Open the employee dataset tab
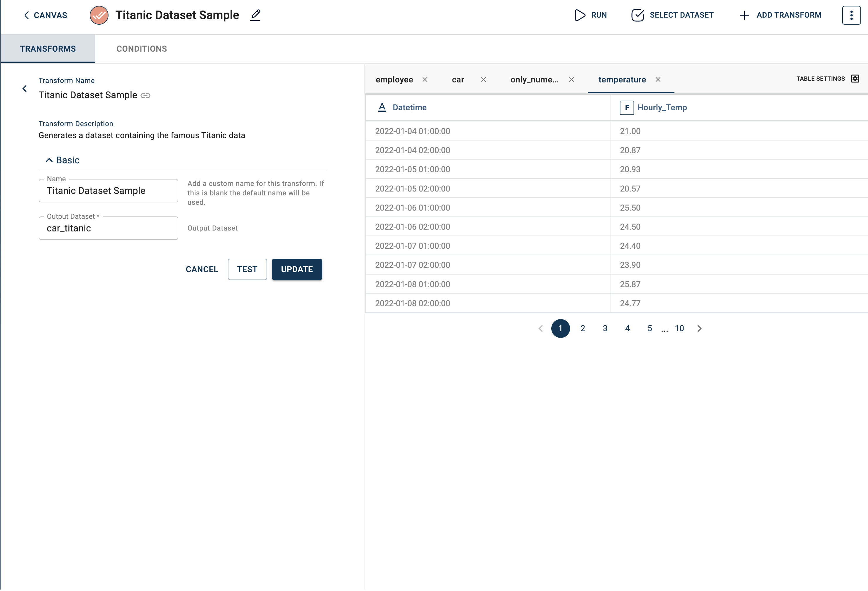This screenshot has width=868, height=591. [394, 79]
